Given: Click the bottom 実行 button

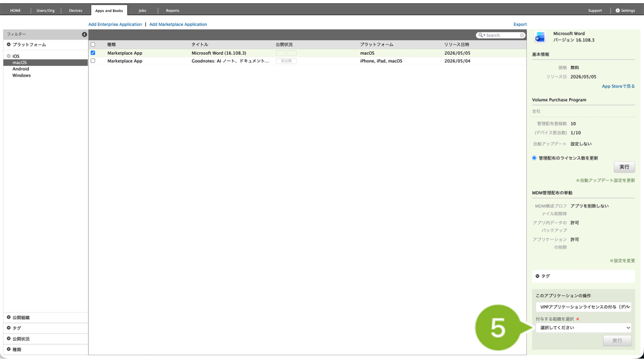Looking at the screenshot, I should (x=618, y=341).
